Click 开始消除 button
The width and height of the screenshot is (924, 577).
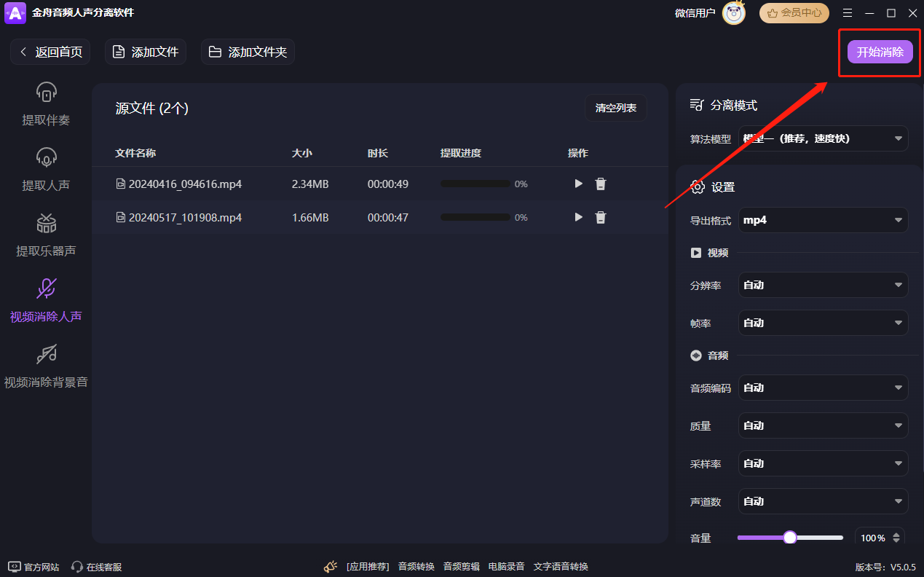click(880, 52)
